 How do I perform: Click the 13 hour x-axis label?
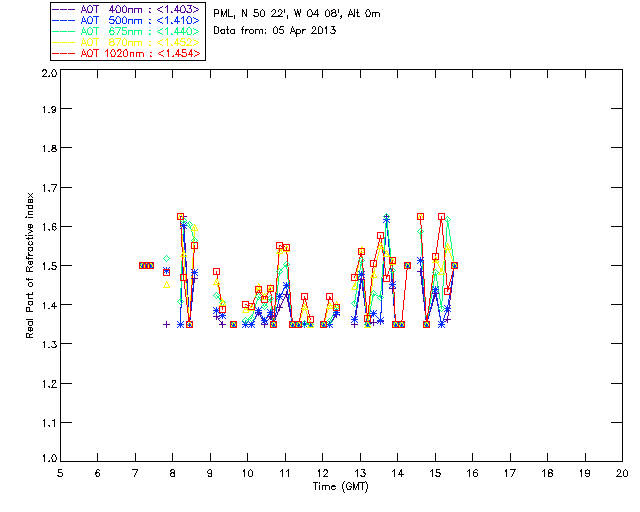click(360, 473)
